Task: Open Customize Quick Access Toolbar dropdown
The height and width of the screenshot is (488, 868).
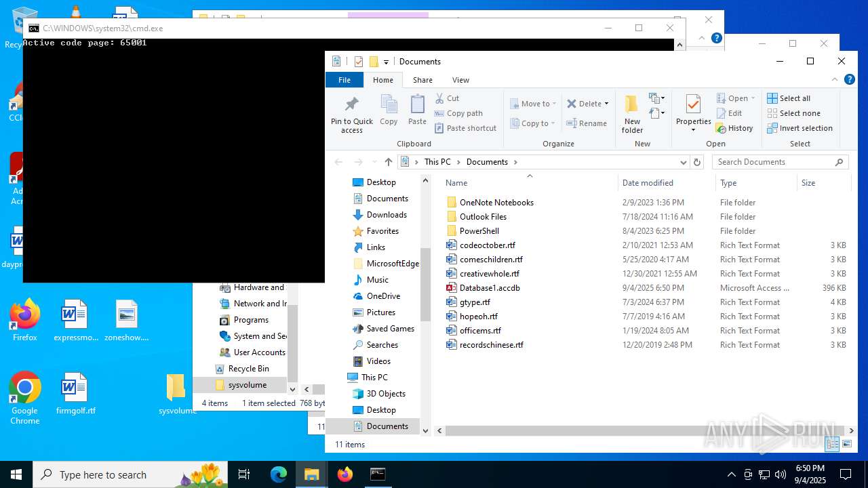Action: [386, 62]
